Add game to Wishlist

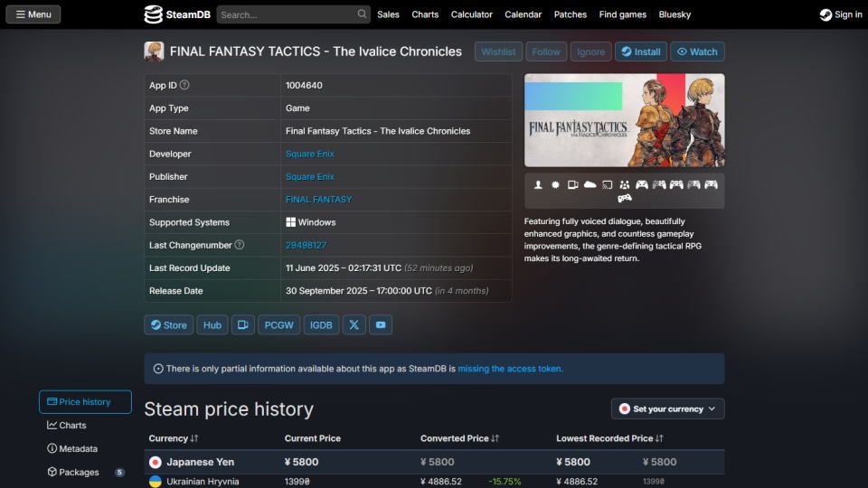[498, 52]
